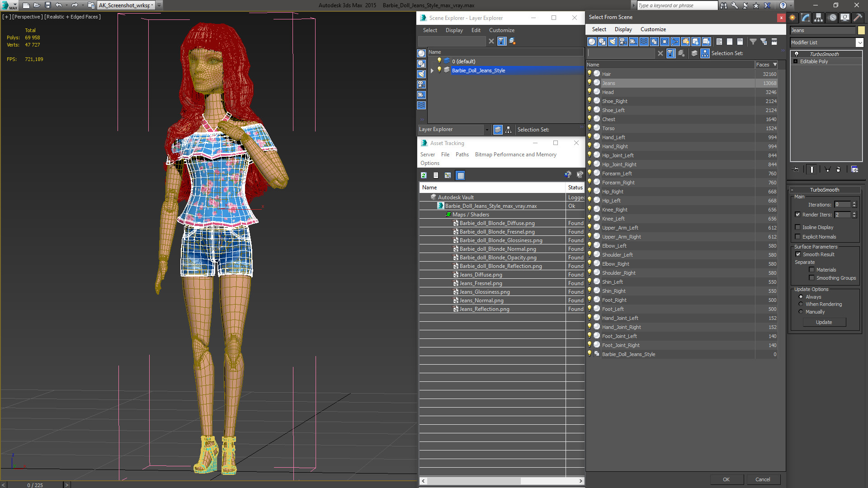Click Select Invert icon in Select From Scene

point(740,42)
